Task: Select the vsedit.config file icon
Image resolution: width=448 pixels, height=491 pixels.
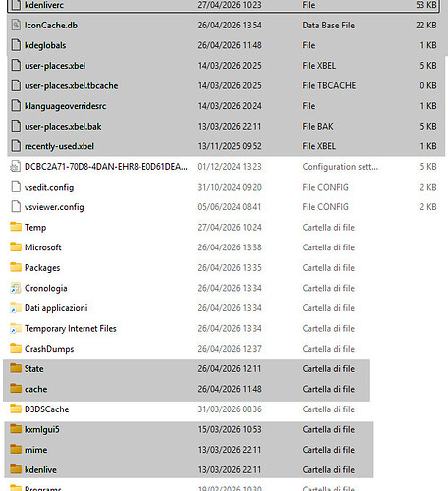Action: coord(16,187)
